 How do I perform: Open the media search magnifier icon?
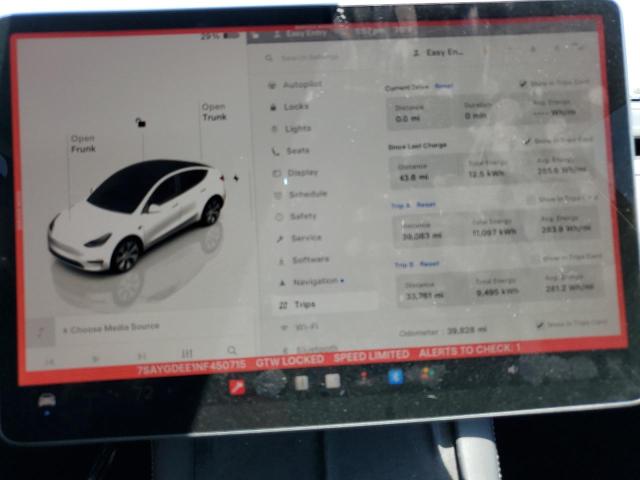[232, 351]
